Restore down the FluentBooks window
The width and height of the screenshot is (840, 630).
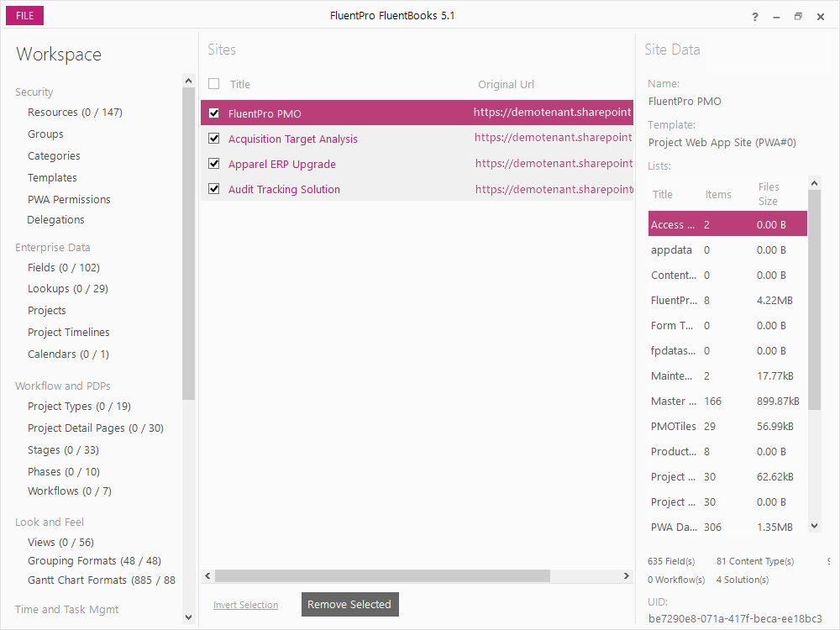pyautogui.click(x=798, y=17)
